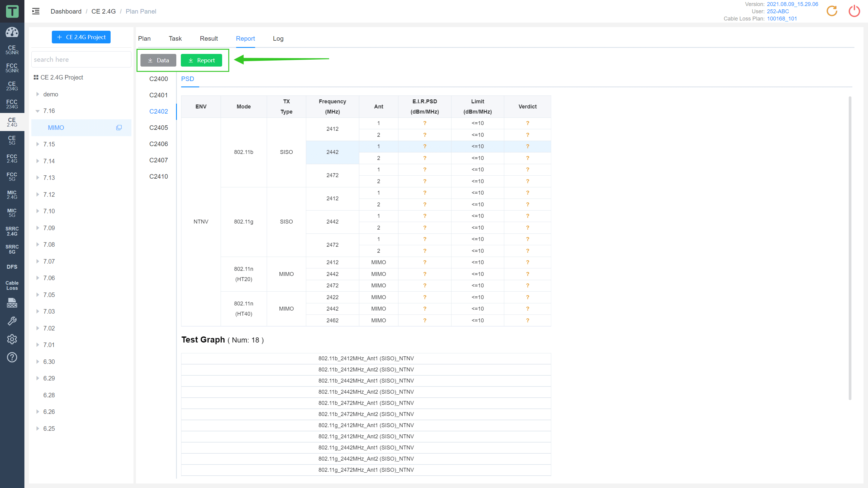Open CE 5GNR module

[12, 50]
